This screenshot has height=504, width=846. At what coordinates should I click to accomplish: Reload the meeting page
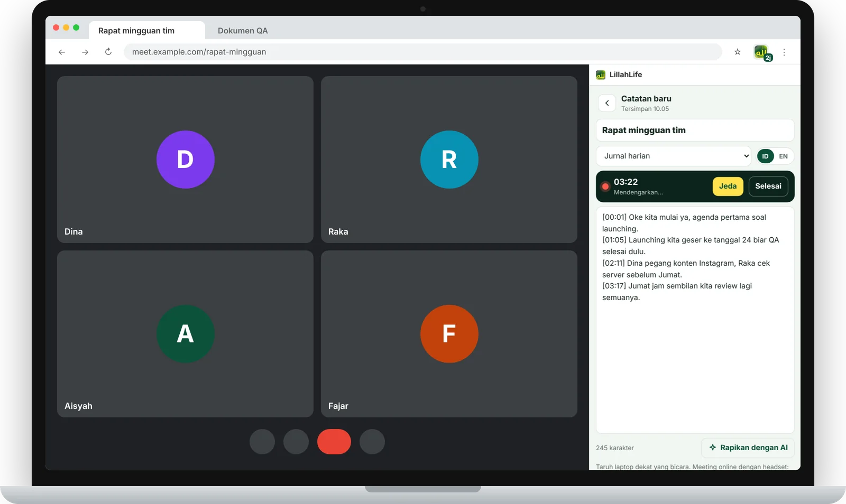coord(108,52)
